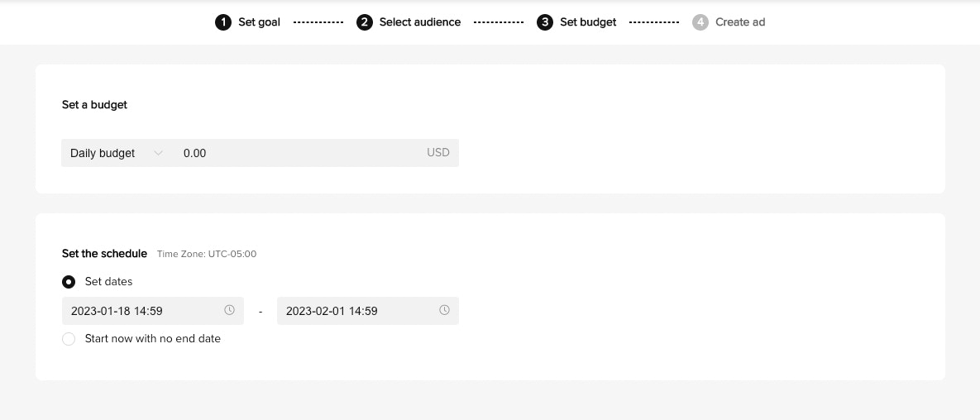Image resolution: width=980 pixels, height=420 pixels.
Task: Click the step 1 number circle
Action: 222,22
